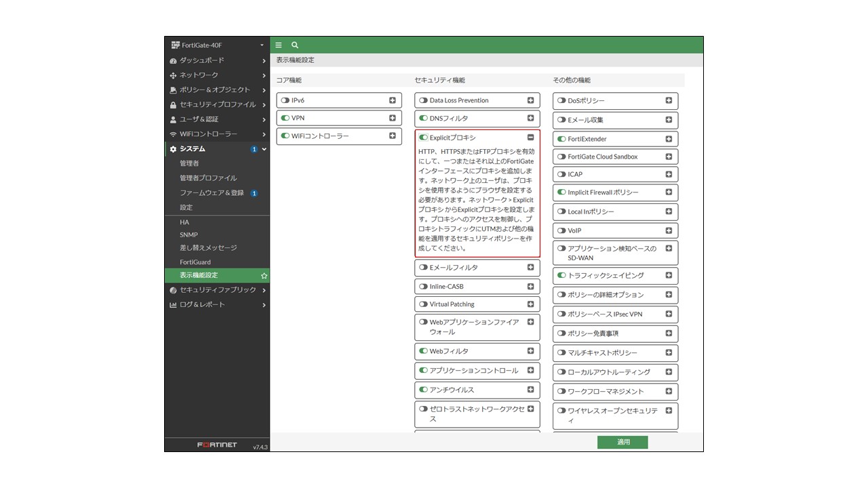This screenshot has height=488, width=868.
Task: Click the star favorite icon beside 表示機能設定
Action: pos(264,276)
